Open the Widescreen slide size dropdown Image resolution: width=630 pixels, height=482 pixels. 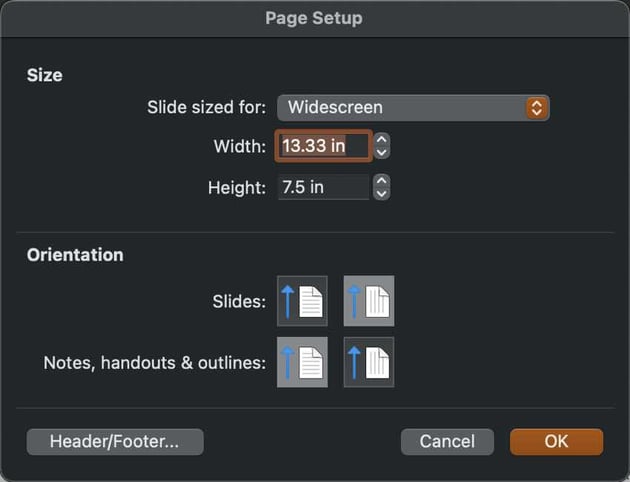tap(412, 107)
